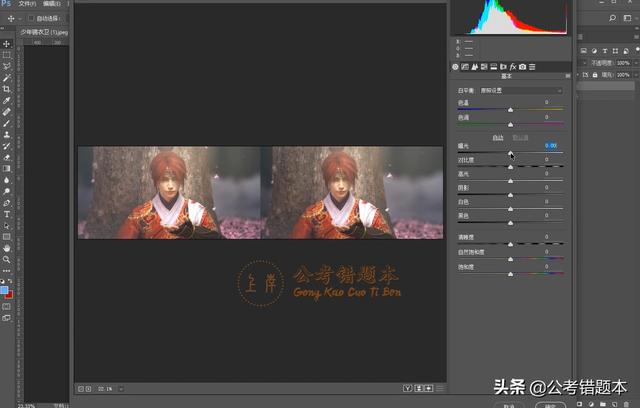This screenshot has height=408, width=640.
Task: Click the Exposure slider handle
Action: pyautogui.click(x=510, y=153)
